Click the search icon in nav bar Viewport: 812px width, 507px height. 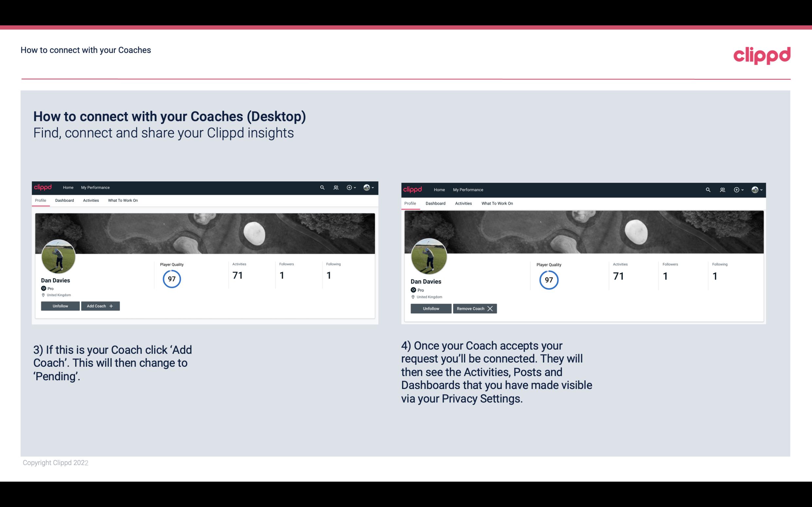(322, 187)
